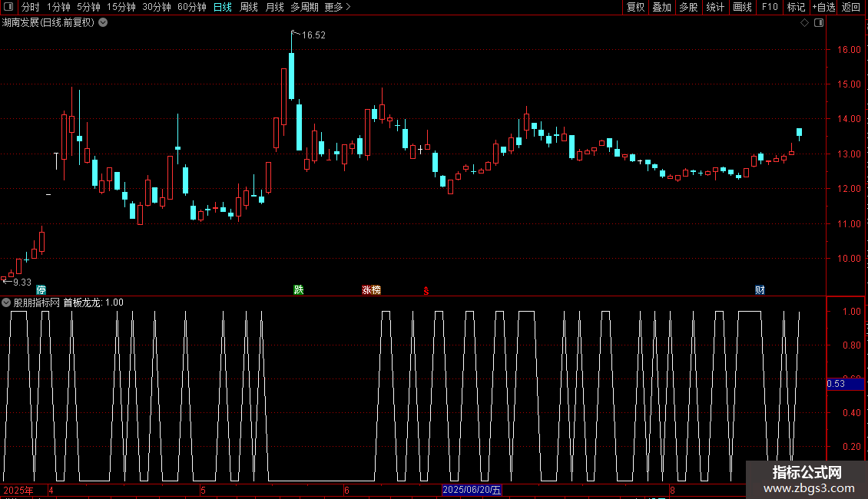Click the 16.52 high price label
Viewport: 868px width, 499px height.
[313, 35]
